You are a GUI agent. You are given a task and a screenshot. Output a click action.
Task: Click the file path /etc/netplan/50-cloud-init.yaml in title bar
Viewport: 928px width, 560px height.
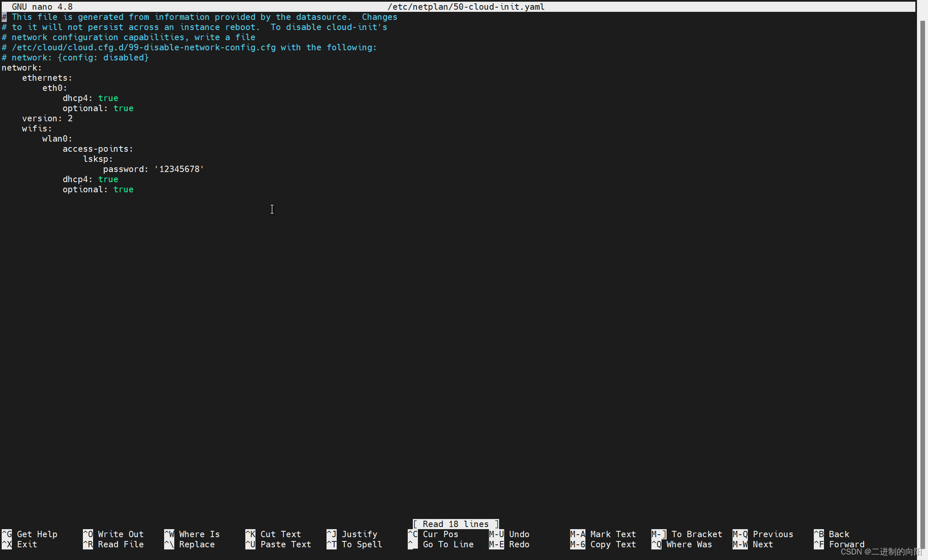[466, 7]
